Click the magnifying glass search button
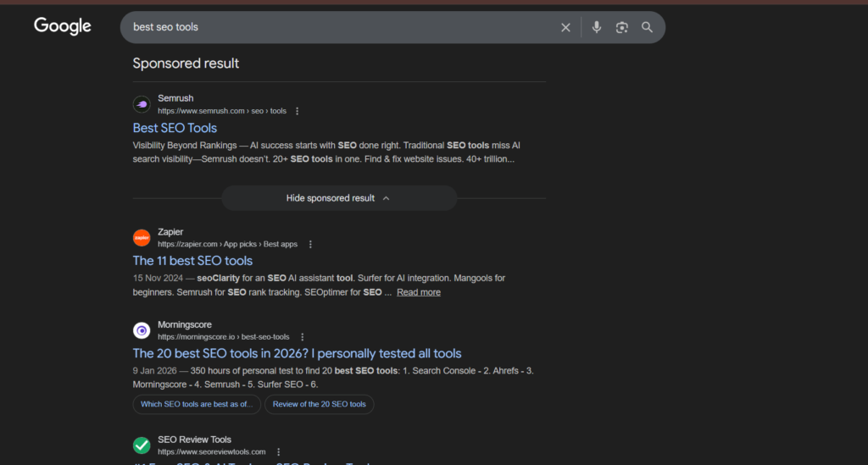868x465 pixels. (647, 27)
